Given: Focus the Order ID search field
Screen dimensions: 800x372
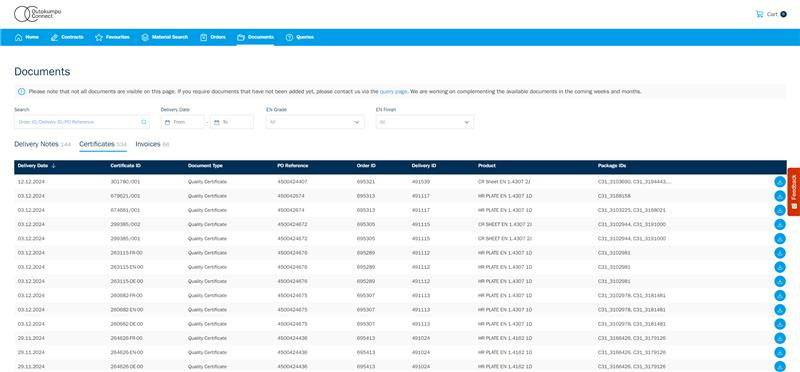Looking at the screenshot, I should (x=82, y=122).
